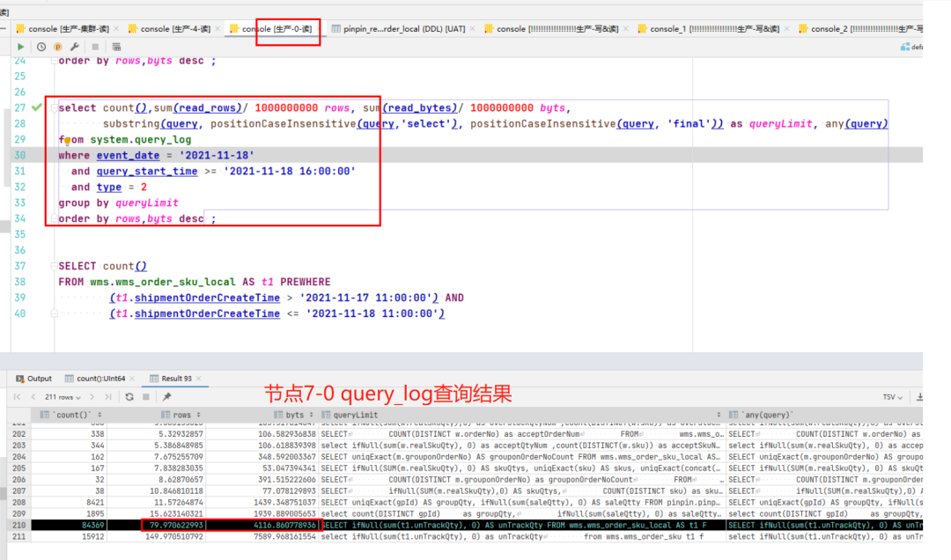Viewport: 951px width, 560px height.
Task: Reload the result page
Action: pos(129,397)
